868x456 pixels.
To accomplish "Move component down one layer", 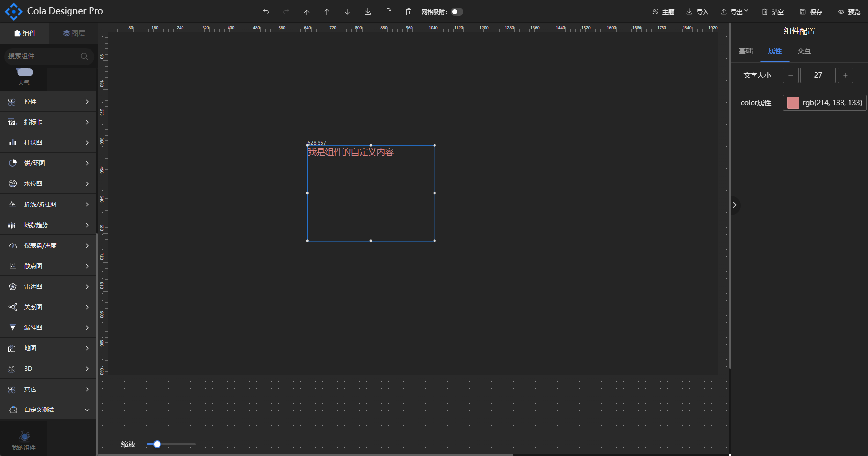I will pos(347,12).
